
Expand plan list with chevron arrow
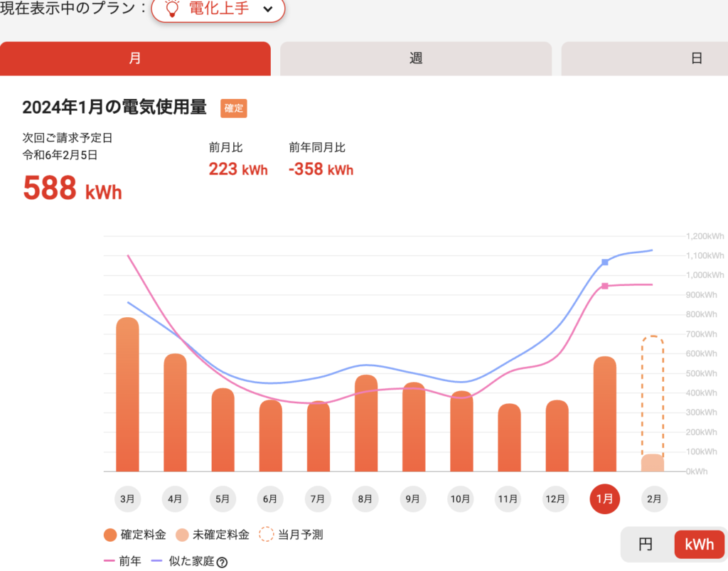tap(267, 9)
